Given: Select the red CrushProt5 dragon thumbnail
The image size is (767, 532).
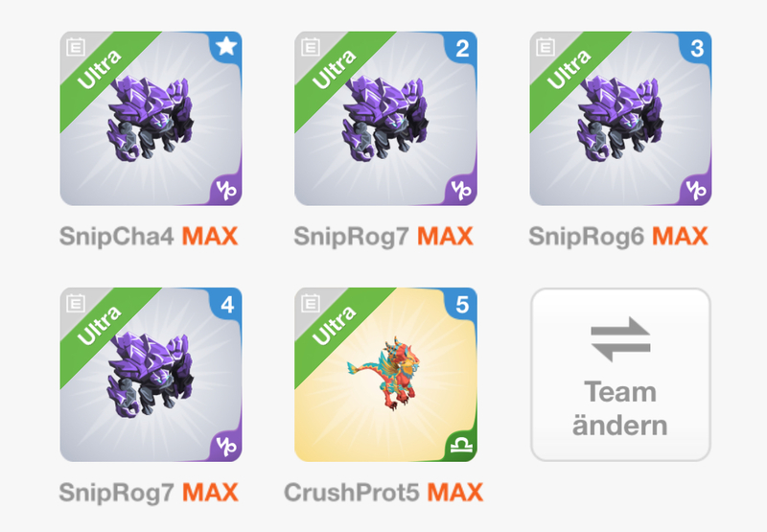Looking at the screenshot, I should (384, 374).
